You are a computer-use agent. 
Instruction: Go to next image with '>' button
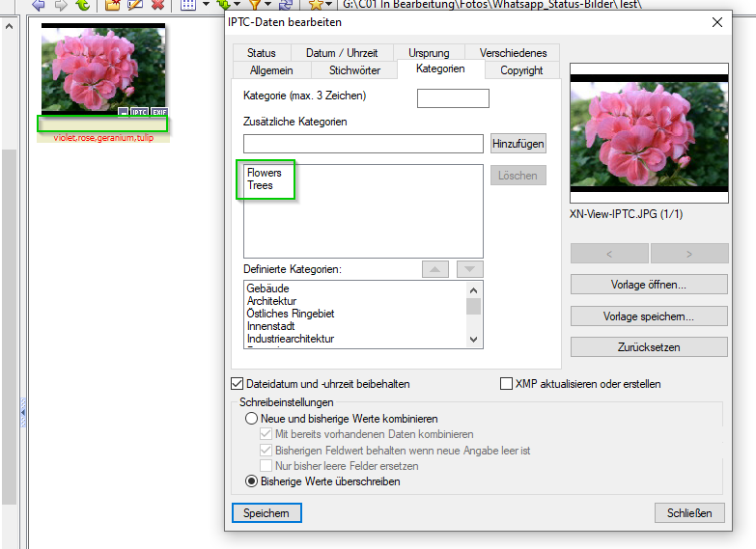(x=689, y=254)
